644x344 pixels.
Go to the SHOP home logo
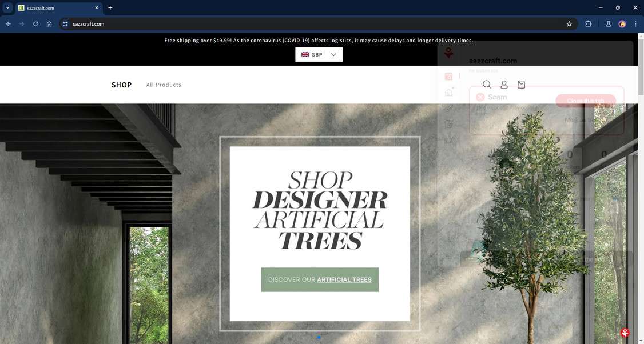122,85
